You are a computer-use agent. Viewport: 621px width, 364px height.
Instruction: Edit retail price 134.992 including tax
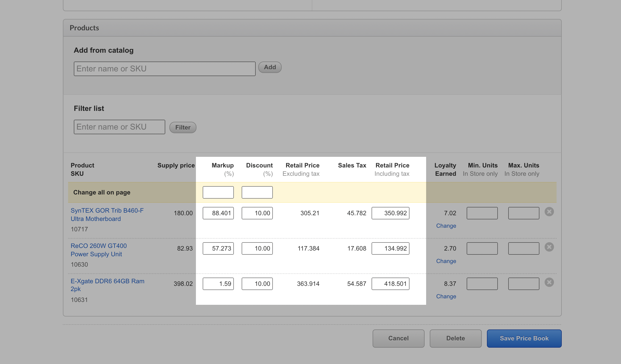390,248
